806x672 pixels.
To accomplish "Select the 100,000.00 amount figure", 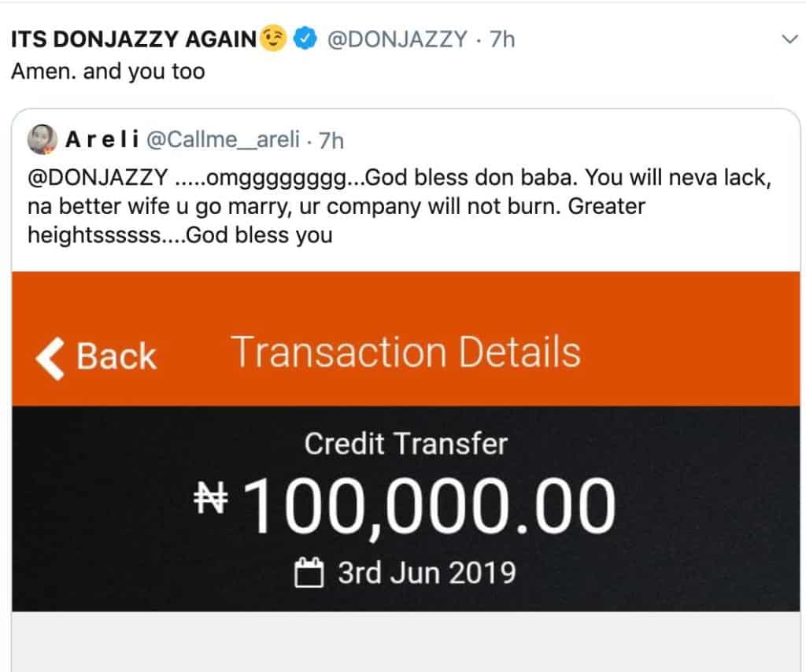I will tap(429, 505).
